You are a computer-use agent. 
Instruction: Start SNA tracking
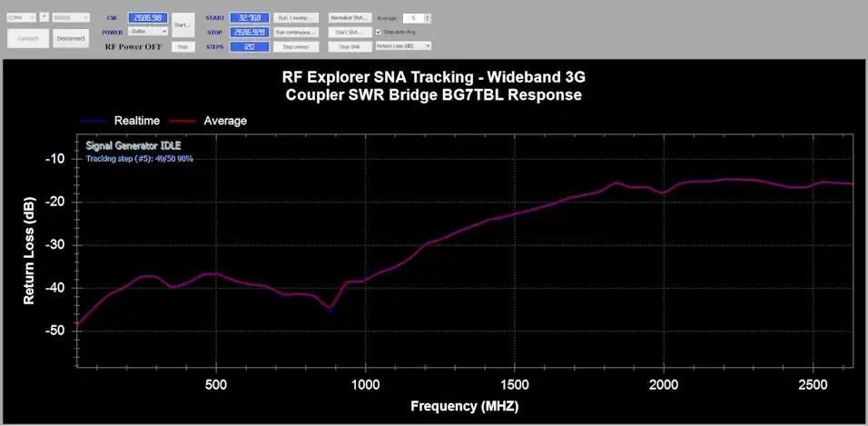coord(350,32)
